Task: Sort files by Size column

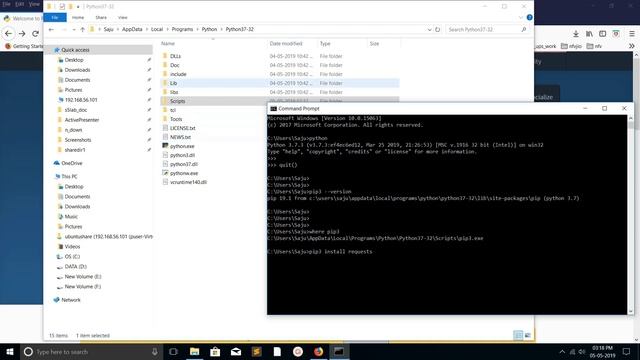Action: 374,43
